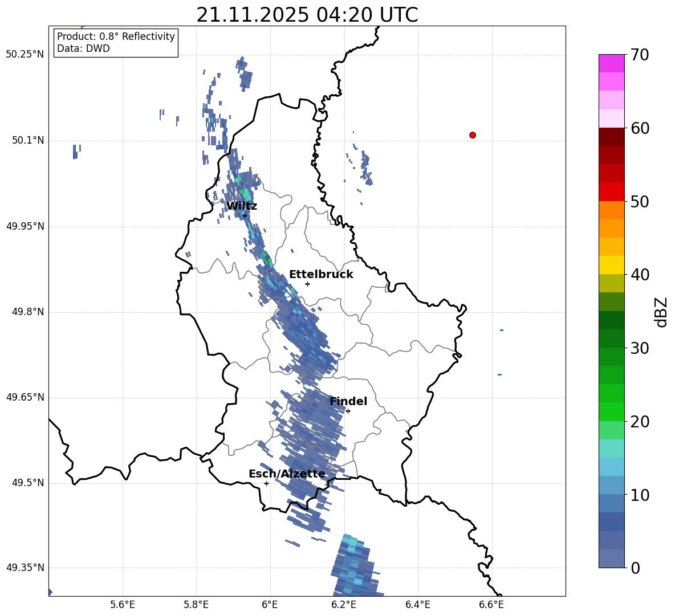Click the 6.2°E longitude label

point(344,605)
